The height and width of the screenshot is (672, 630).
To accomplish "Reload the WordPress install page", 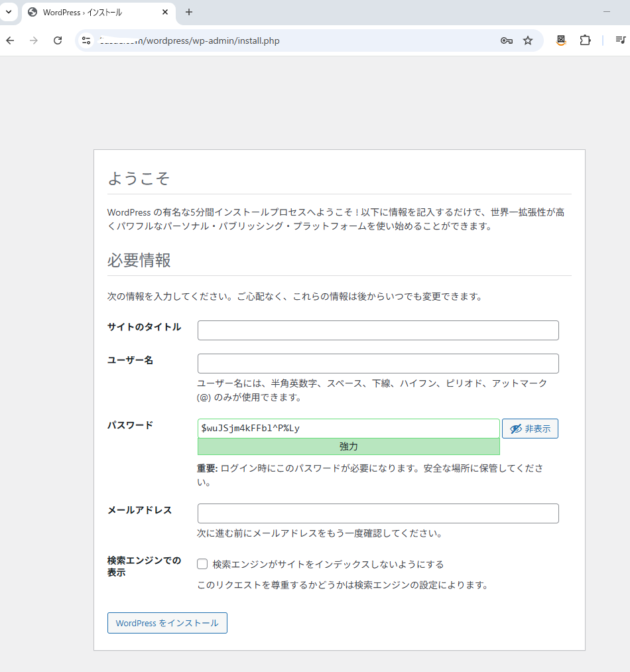I will point(58,40).
